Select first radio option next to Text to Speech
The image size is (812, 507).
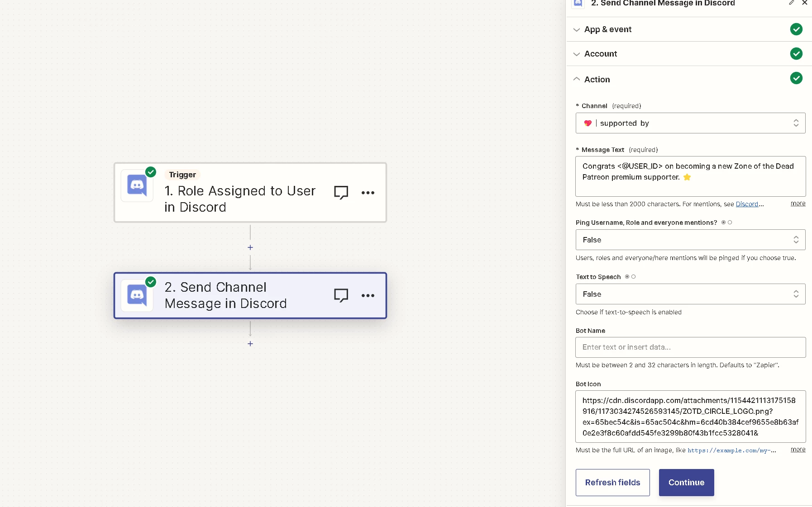627,277
